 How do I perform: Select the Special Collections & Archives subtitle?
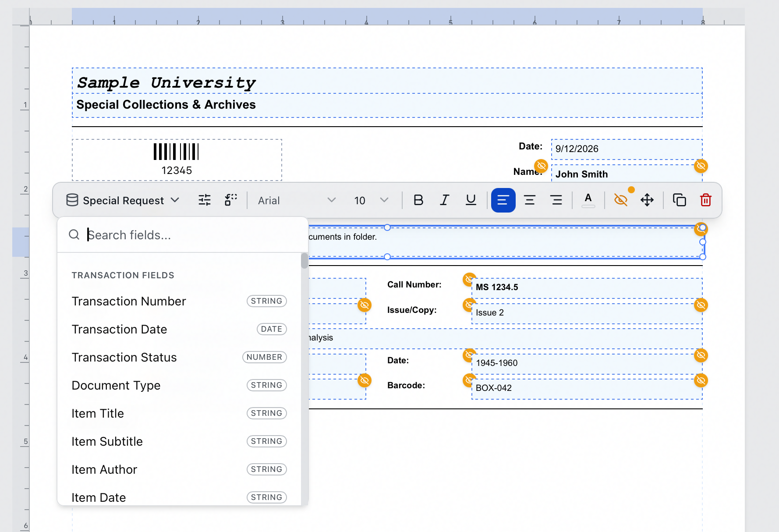(x=387, y=105)
